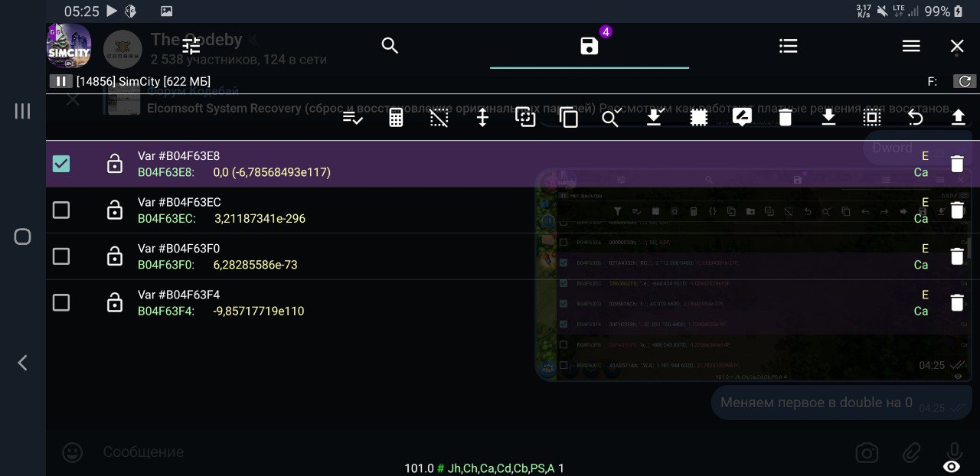
Task: Open the settings sliders tab
Action: point(191,46)
